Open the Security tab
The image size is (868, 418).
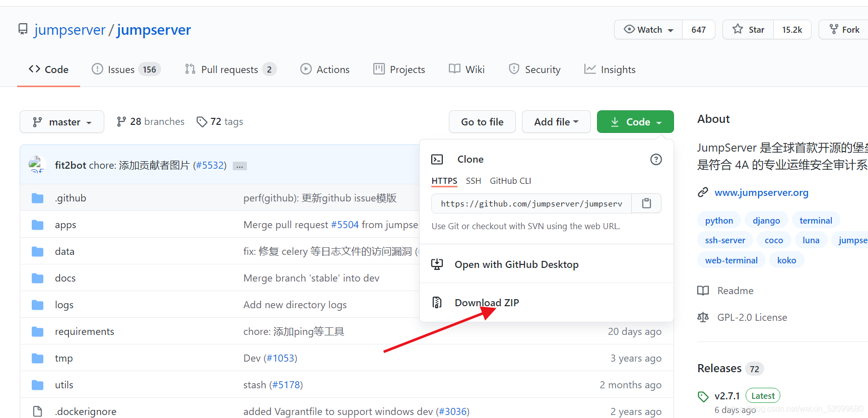[x=535, y=69]
